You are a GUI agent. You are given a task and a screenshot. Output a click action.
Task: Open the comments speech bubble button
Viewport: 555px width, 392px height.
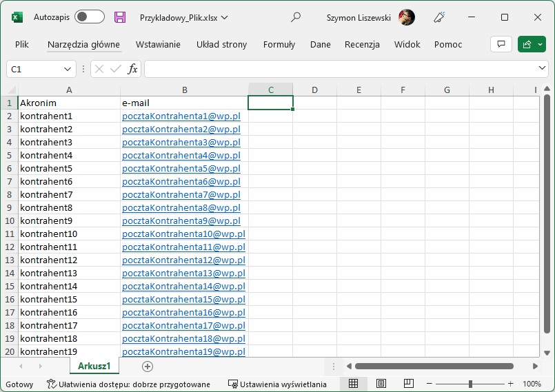click(x=501, y=44)
